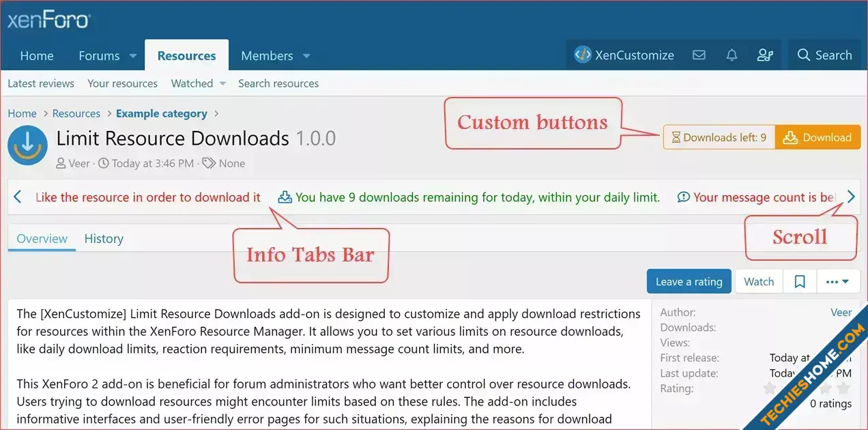Open the Search button
The width and height of the screenshot is (868, 430).
(824, 55)
